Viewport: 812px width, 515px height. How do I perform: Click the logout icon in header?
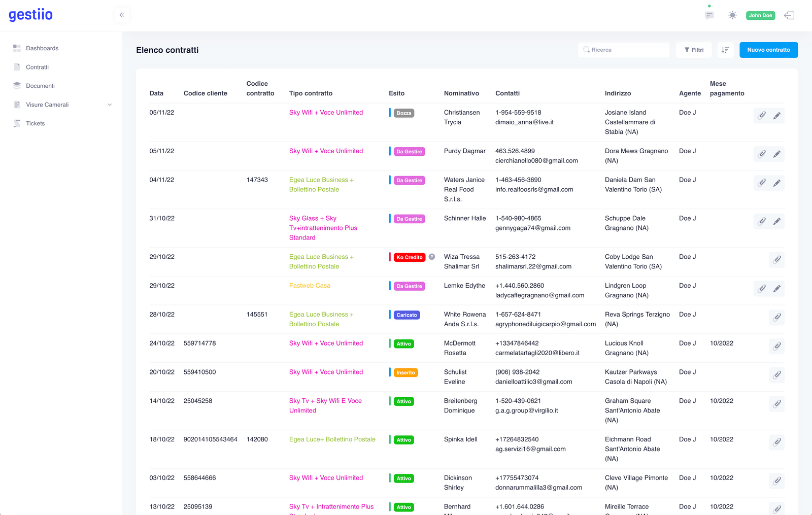click(x=789, y=15)
